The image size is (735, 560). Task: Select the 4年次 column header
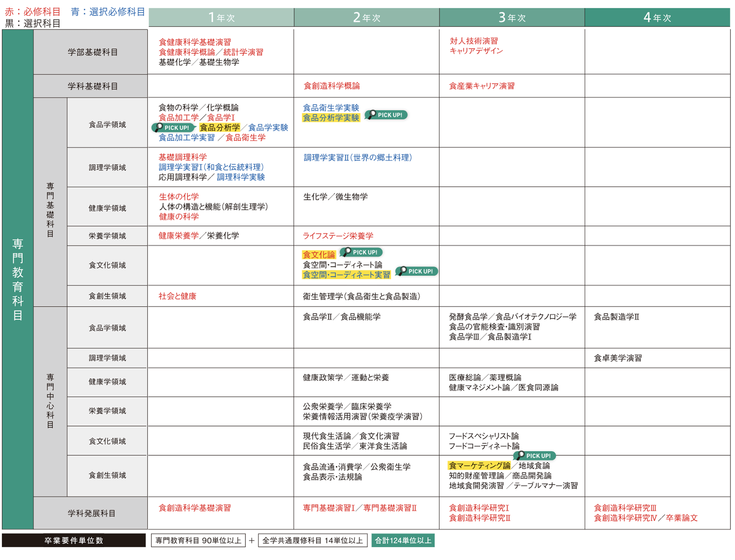(x=657, y=17)
